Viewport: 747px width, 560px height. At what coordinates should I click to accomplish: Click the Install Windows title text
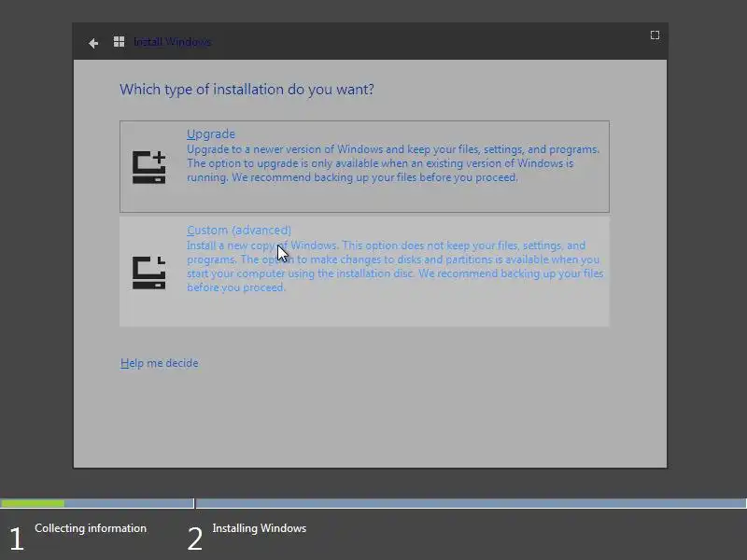click(172, 42)
